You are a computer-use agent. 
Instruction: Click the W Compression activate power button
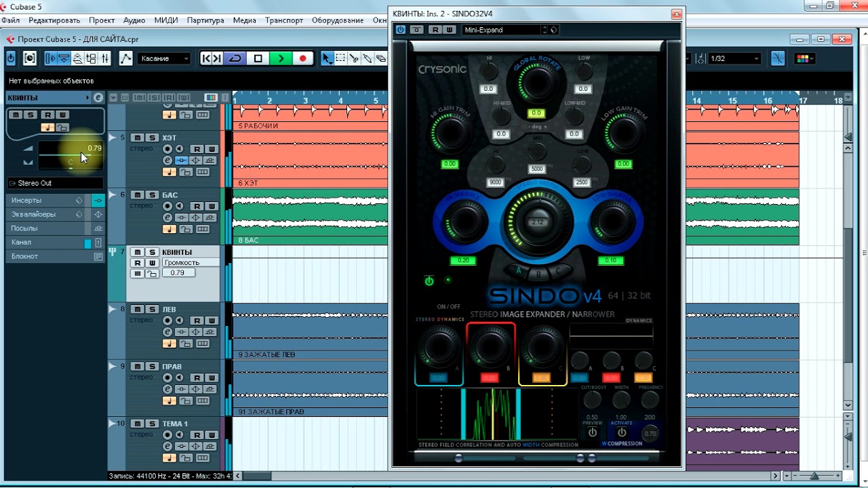pos(621,432)
